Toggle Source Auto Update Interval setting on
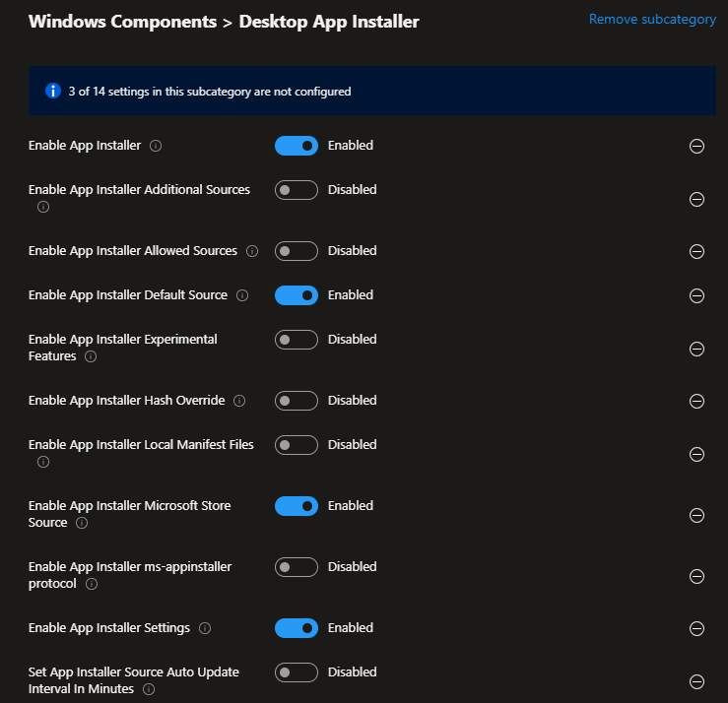The image size is (728, 703). point(297,672)
